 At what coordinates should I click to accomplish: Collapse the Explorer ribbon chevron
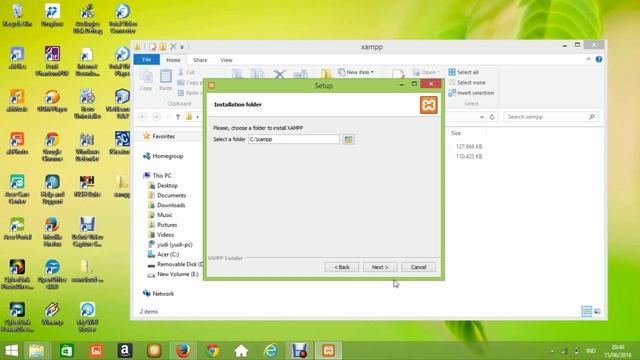pos(588,59)
